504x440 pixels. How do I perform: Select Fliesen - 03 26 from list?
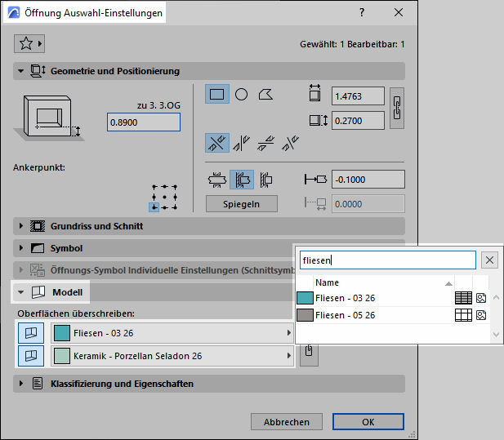coord(392,298)
